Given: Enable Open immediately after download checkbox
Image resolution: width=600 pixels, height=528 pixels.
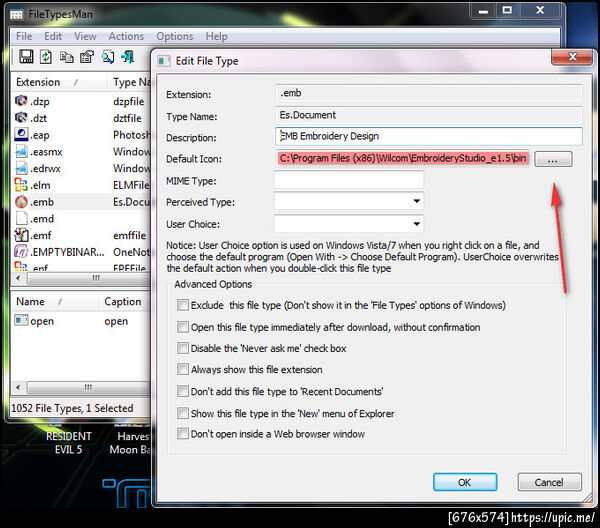Looking at the screenshot, I should (183, 327).
